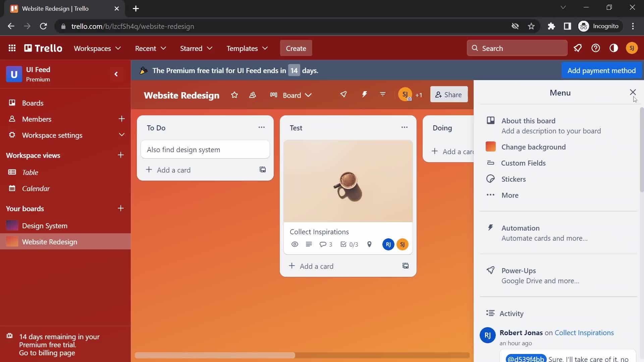Image resolution: width=644 pixels, height=362 pixels.
Task: Toggle incognito profile indicator
Action: [600, 26]
